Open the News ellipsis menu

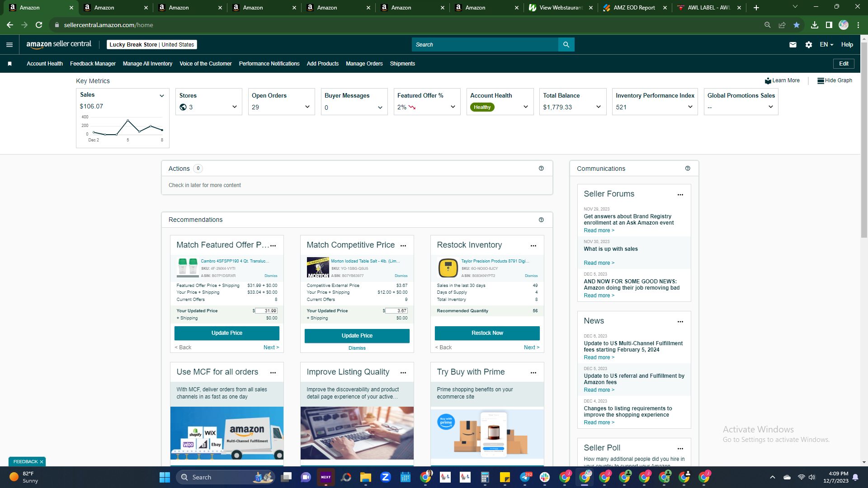click(680, 322)
